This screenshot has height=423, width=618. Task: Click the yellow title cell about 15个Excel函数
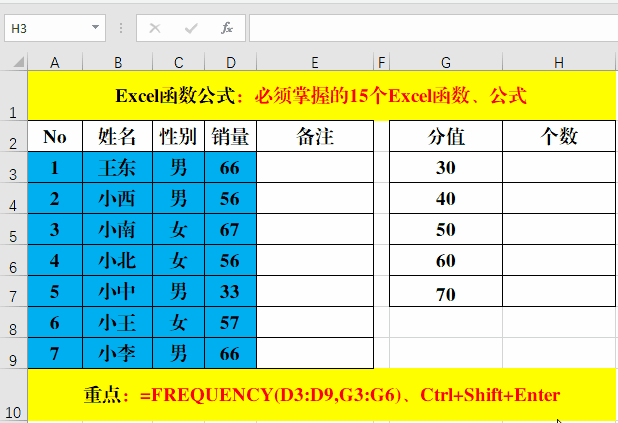tap(322, 96)
